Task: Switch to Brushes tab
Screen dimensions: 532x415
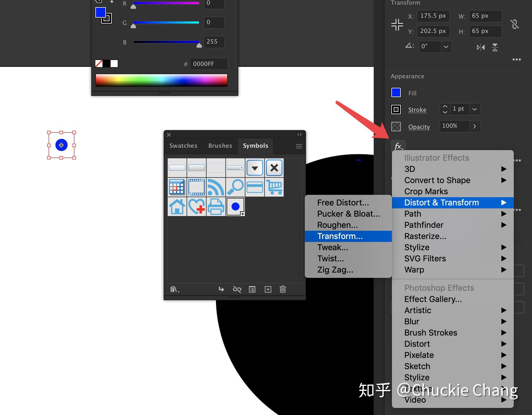Action: click(220, 146)
